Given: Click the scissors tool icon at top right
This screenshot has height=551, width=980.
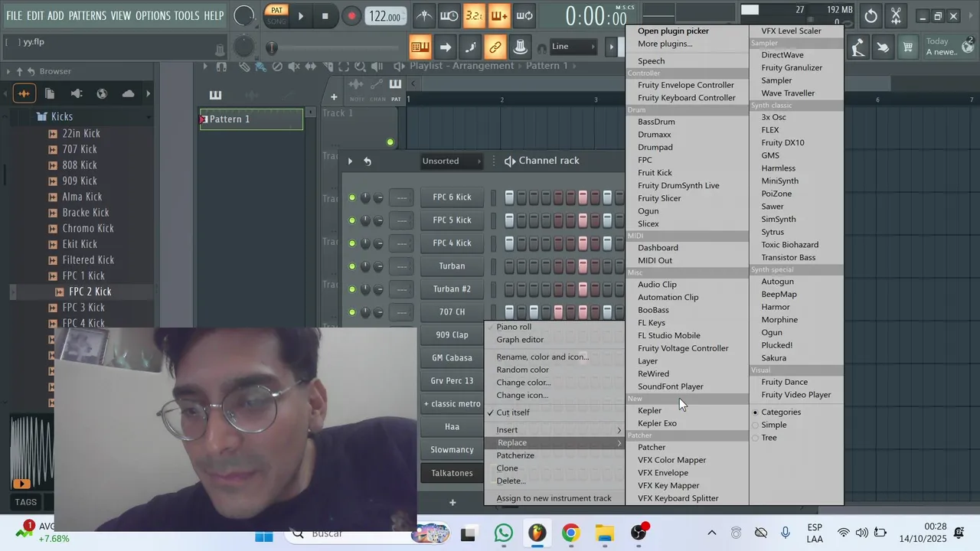Looking at the screenshot, I should [x=896, y=16].
